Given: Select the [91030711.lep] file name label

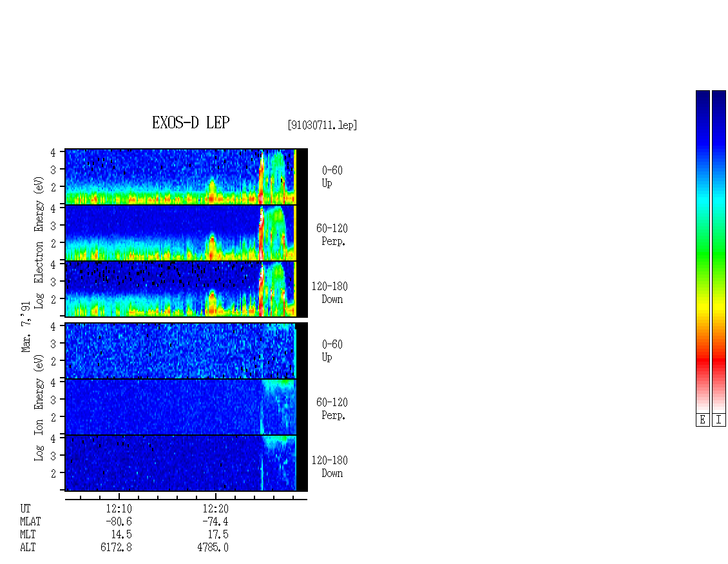Looking at the screenshot, I should (x=322, y=125).
